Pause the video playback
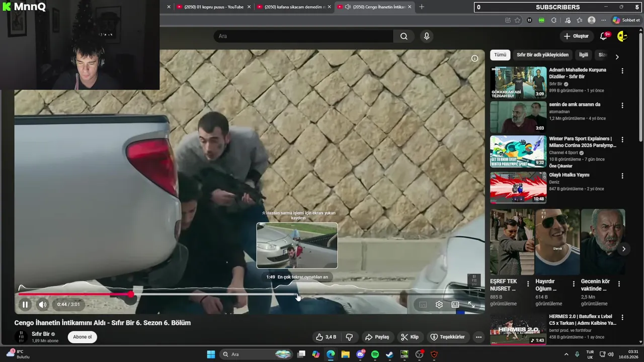This screenshot has width=644, height=362. click(x=25, y=304)
